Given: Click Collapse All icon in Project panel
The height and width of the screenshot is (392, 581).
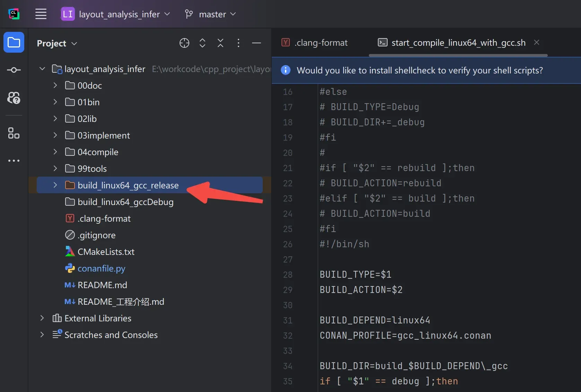Looking at the screenshot, I should pos(220,43).
